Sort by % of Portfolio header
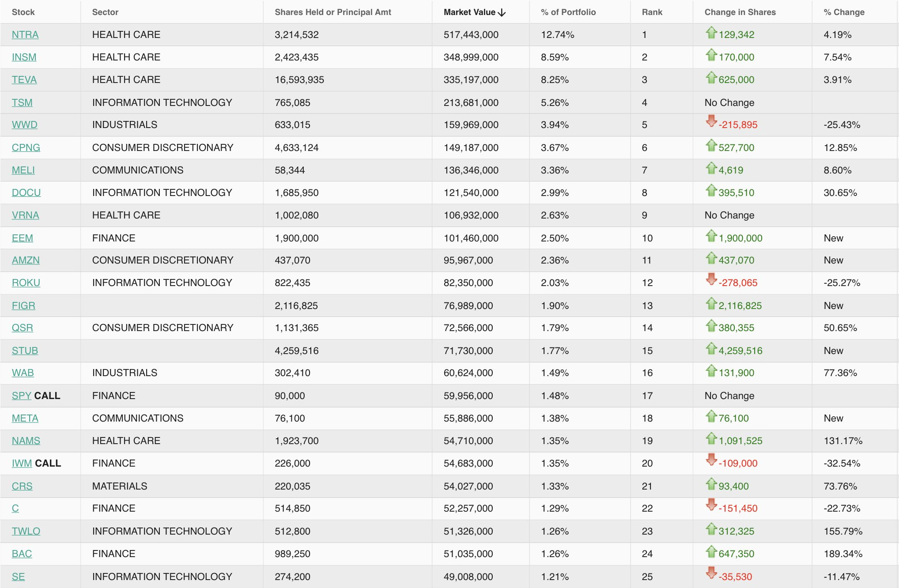 coord(568,12)
